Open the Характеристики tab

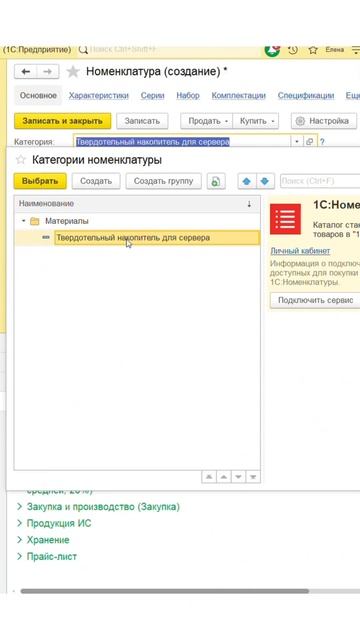98,96
